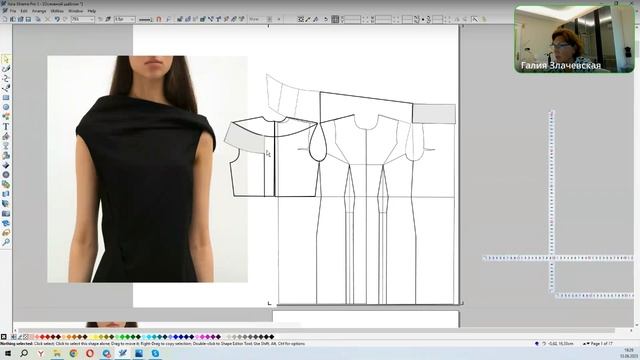Toggle the red magnet snap icon
Viewport: 640px width, 360px height.
(159, 19)
